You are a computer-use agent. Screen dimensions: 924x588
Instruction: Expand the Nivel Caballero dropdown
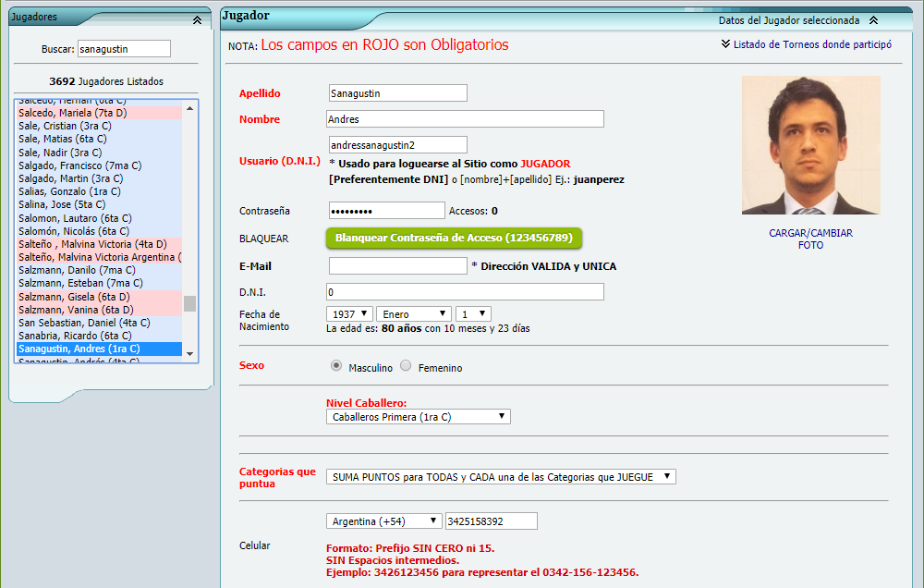tap(418, 417)
